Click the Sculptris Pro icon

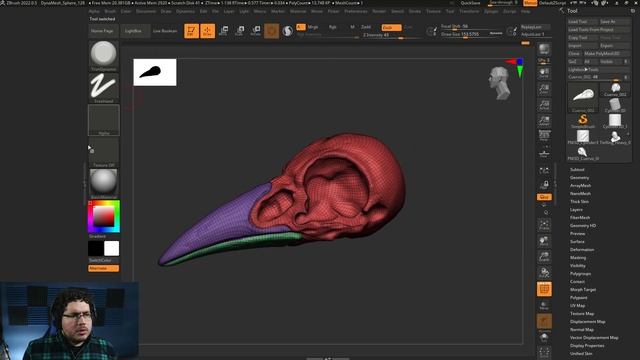tap(288, 31)
